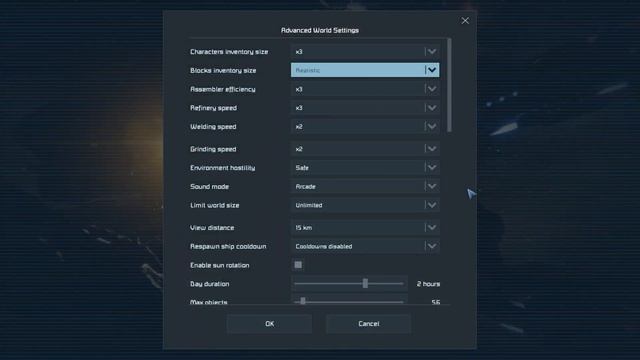Open Refinery speed dropdown
The height and width of the screenshot is (360, 640).
[x=365, y=108]
